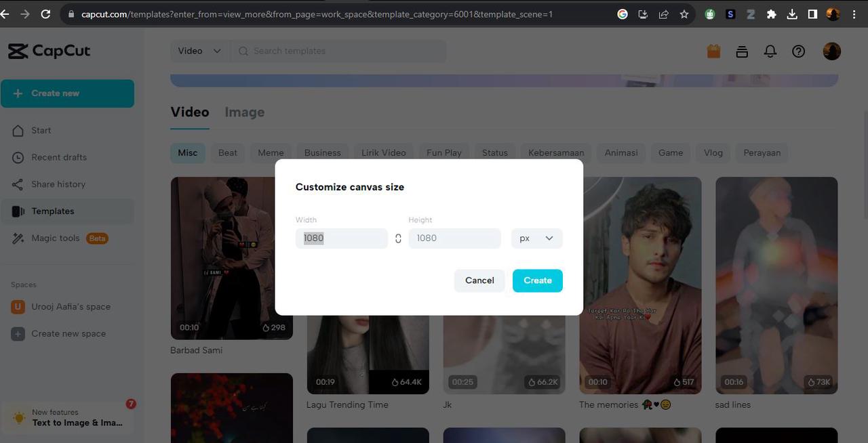Screen dimensions: 868x443
Task: Open the CapCut profile avatar
Action: point(832,51)
